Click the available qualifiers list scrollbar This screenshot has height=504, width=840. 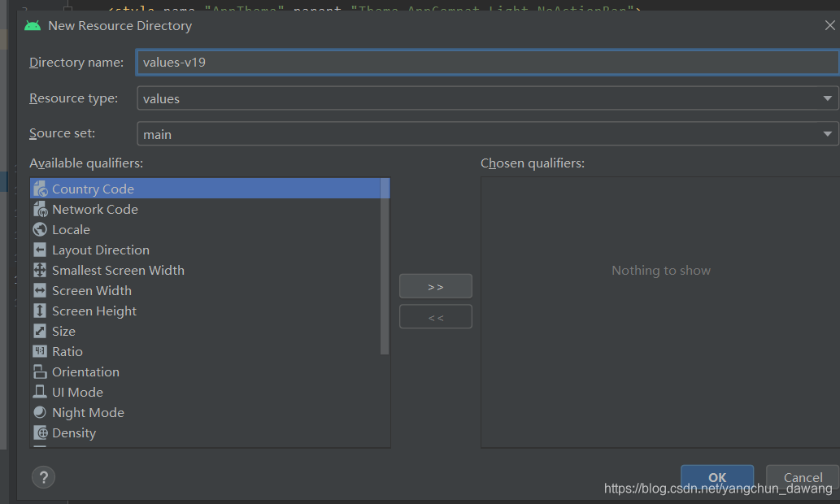point(385,266)
